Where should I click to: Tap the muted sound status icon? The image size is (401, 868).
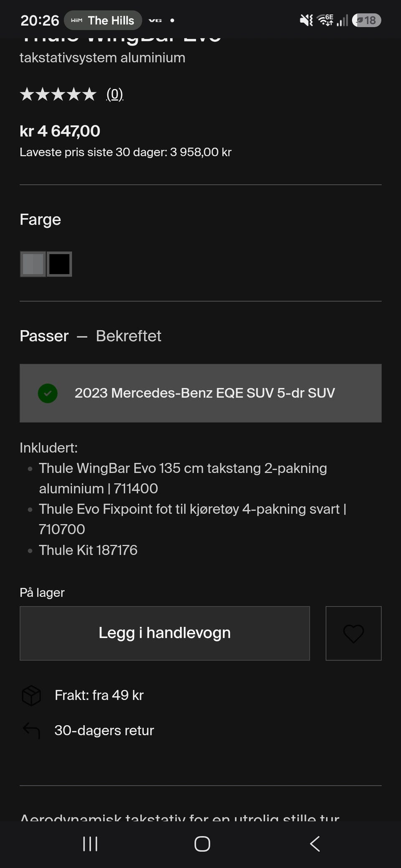click(x=306, y=20)
